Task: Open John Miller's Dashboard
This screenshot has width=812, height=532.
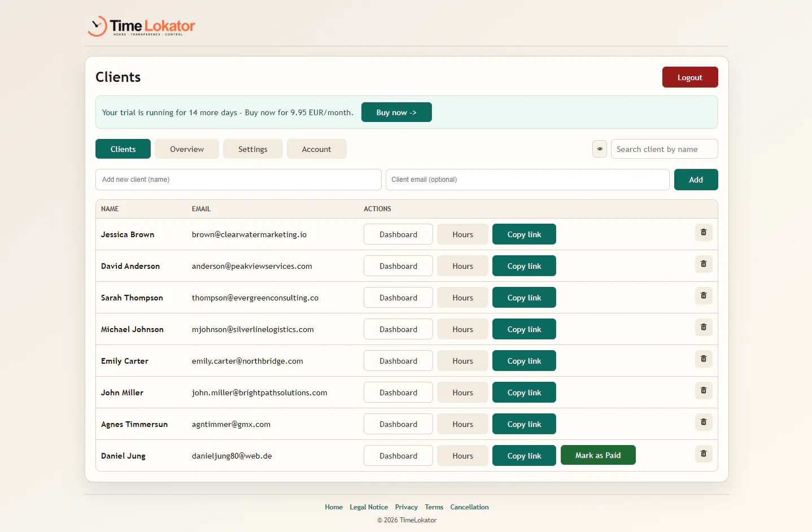Action: coord(398,393)
